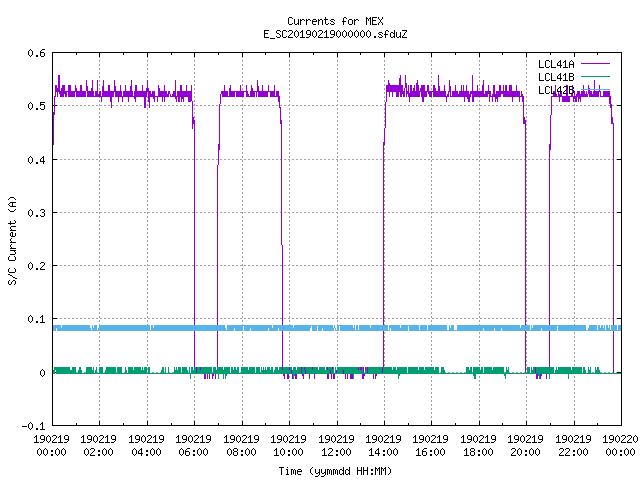The height and width of the screenshot is (480, 640).
Task: Click the x-axis tick 190219 22:00
Action: click(573, 445)
